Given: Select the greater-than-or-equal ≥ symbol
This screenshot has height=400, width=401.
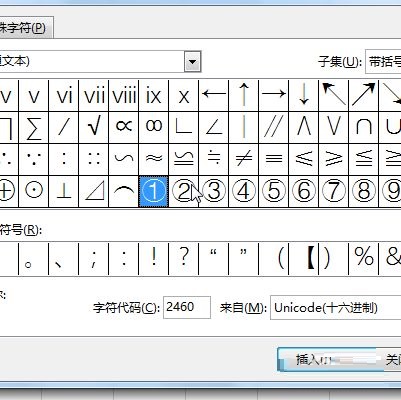Looking at the screenshot, I should pyautogui.click(x=334, y=159).
